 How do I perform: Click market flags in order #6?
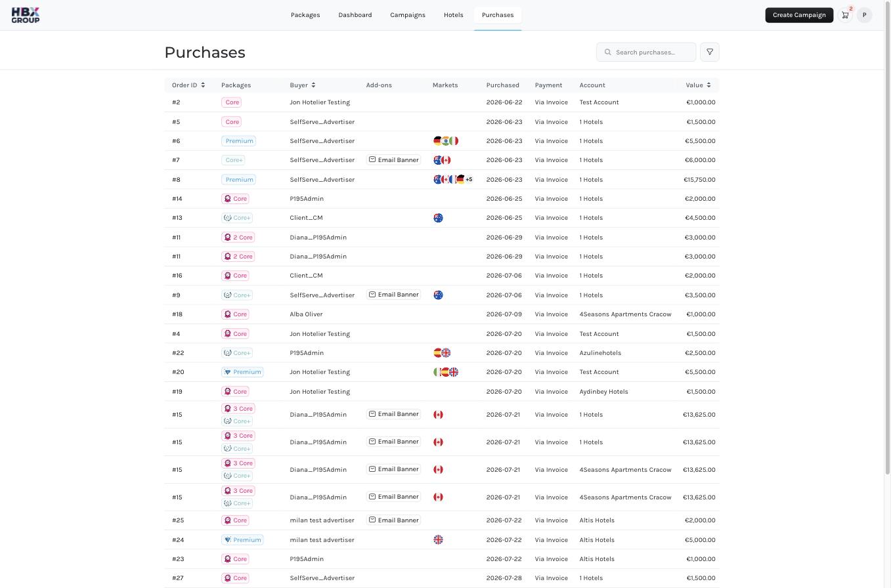click(446, 141)
